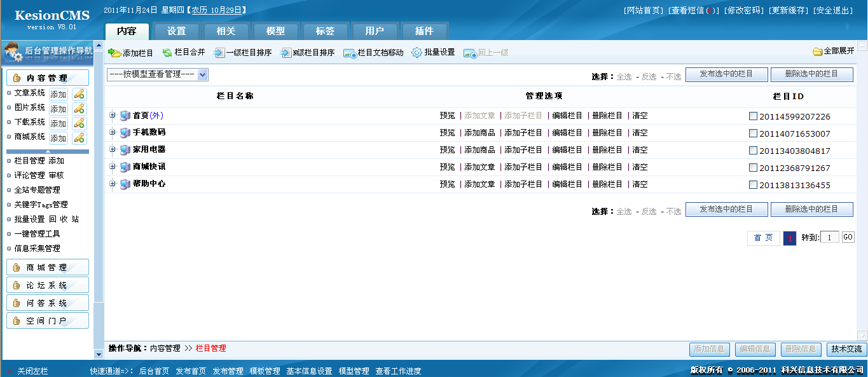Check the checkbox for 帮助中心 column
868x377 pixels.
click(753, 184)
